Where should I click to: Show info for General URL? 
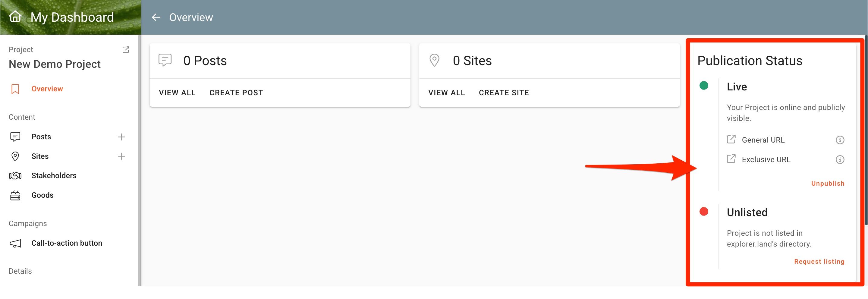[x=840, y=140]
